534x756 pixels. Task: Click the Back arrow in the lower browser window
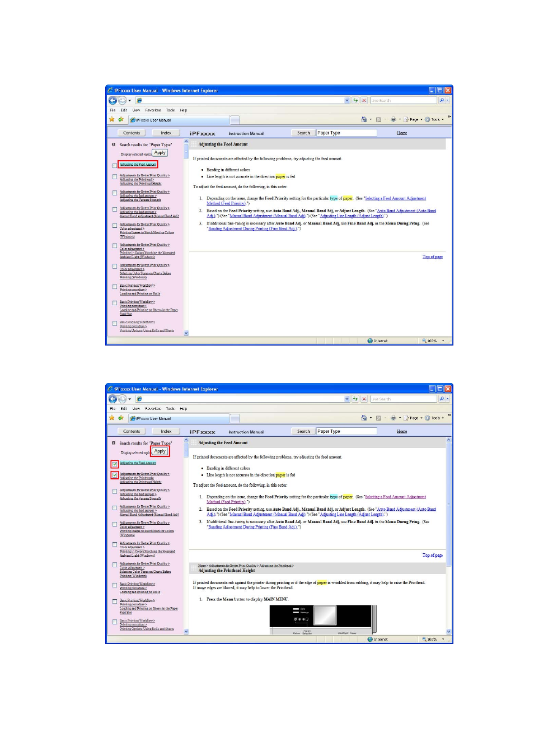[113, 399]
